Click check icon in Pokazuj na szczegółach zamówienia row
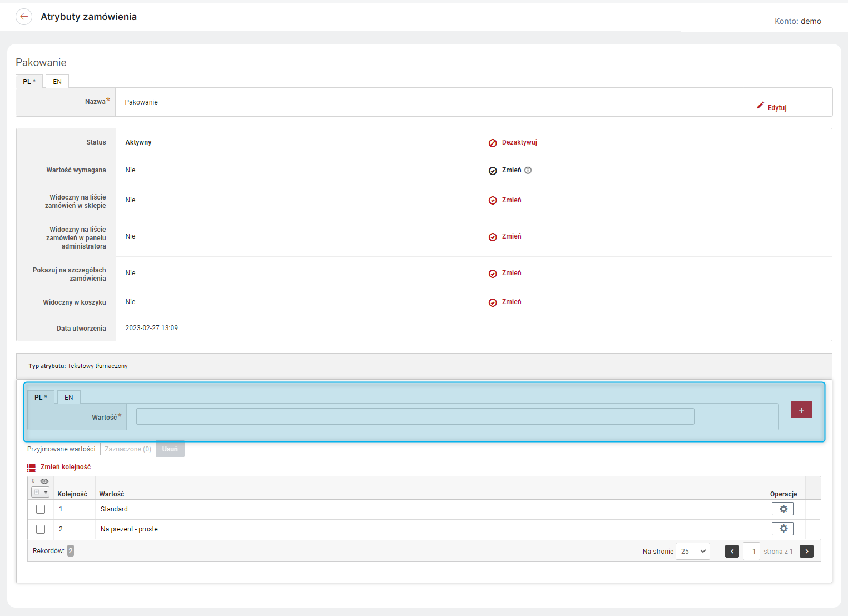Image resolution: width=848 pixels, height=616 pixels. [x=493, y=274]
